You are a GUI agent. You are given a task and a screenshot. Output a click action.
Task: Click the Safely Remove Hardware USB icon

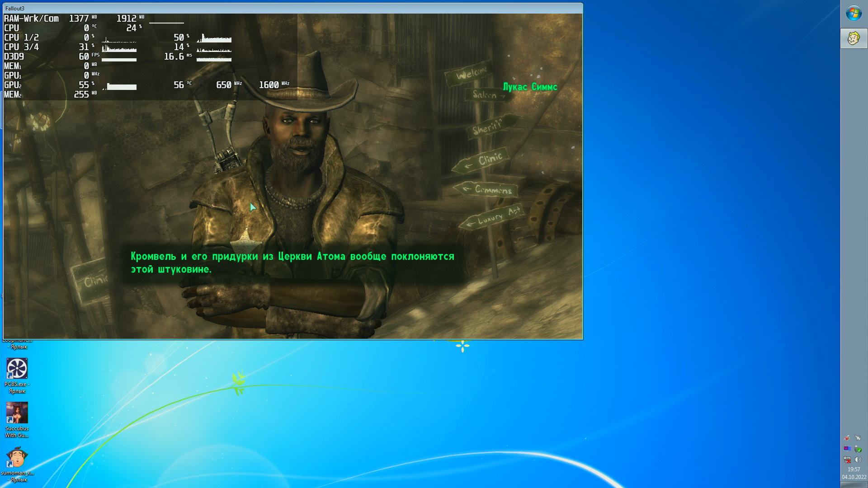858,449
